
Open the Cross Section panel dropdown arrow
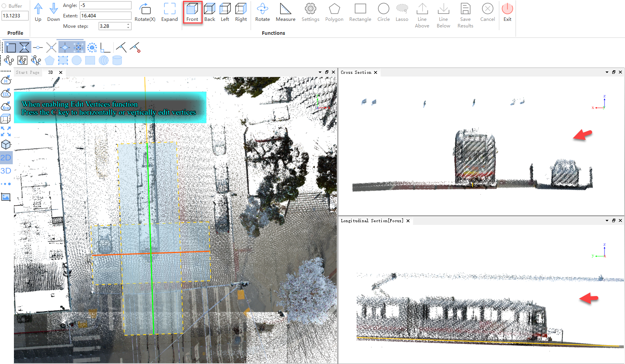607,72
